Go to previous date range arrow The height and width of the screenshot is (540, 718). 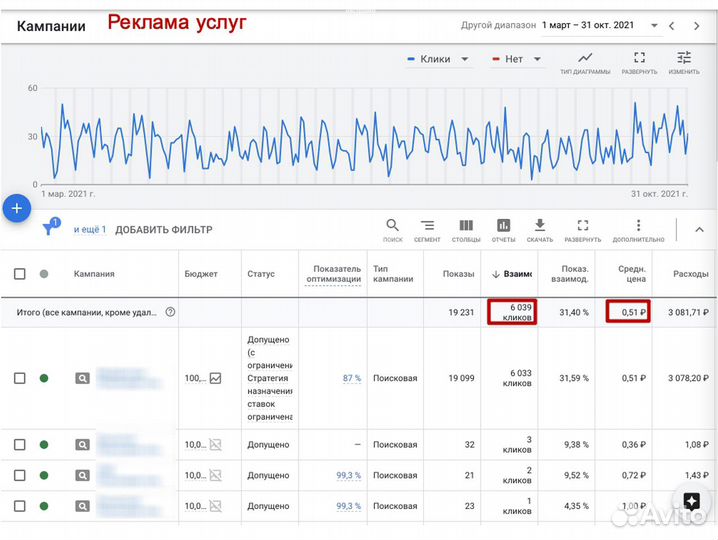tap(671, 26)
